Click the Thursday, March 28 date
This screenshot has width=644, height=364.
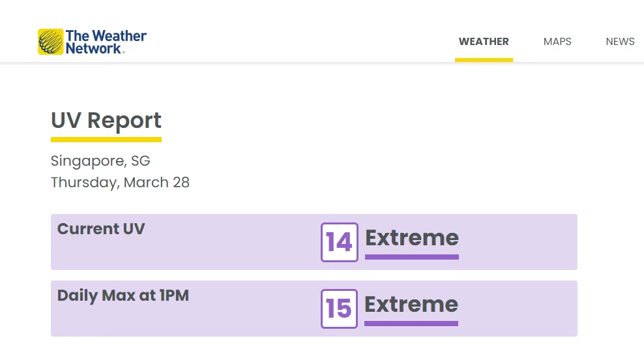(120, 182)
